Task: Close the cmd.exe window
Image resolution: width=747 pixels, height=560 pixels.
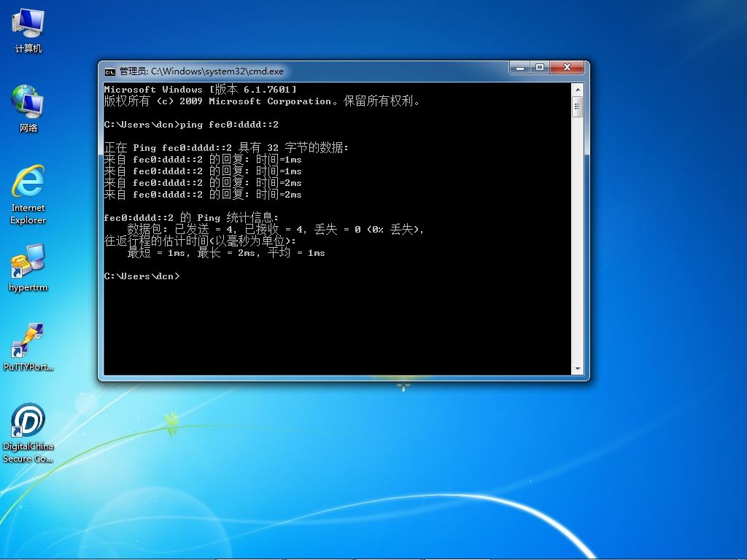Action: 567,68
